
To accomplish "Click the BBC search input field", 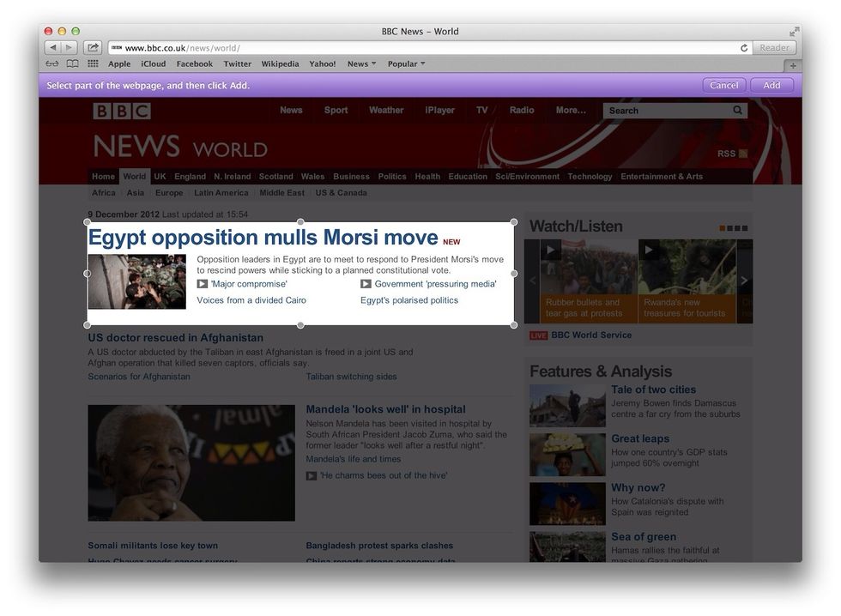I will 666,111.
